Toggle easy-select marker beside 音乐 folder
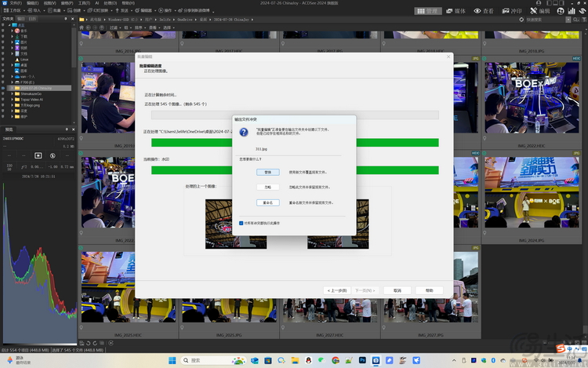The width and height of the screenshot is (588, 368). [x=3, y=31]
